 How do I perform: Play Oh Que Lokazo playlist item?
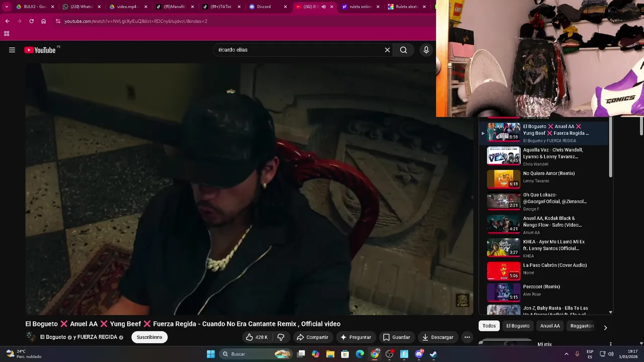coord(543,202)
